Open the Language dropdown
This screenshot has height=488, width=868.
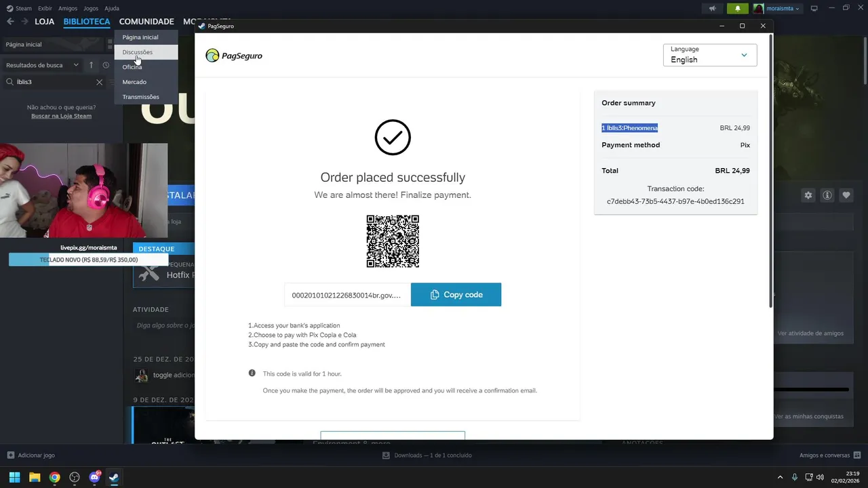(x=710, y=55)
